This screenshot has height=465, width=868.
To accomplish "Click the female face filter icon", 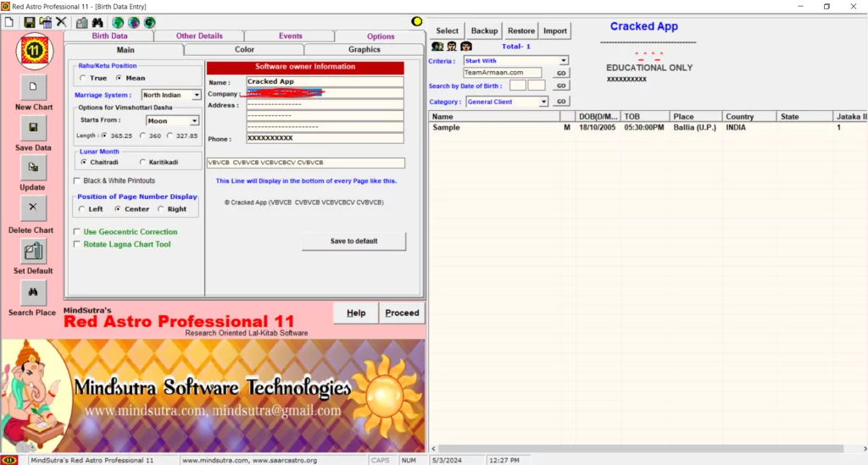I will click(466, 47).
